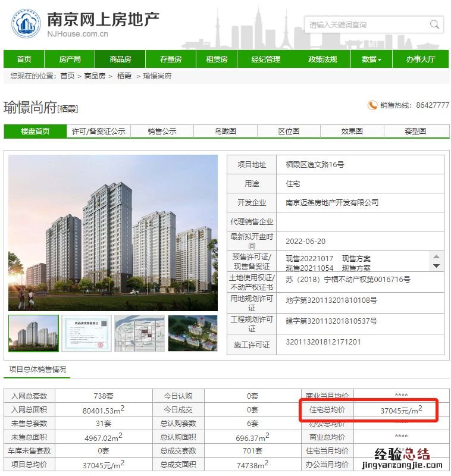The height and width of the screenshot is (476, 451).
Task: Click the address 栖霞区逸文路16号
Action: click(315, 165)
